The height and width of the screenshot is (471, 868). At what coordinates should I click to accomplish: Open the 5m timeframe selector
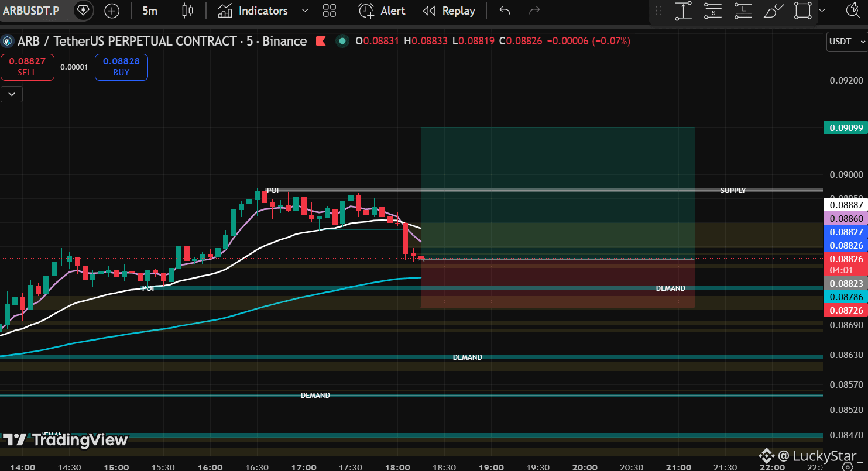150,11
